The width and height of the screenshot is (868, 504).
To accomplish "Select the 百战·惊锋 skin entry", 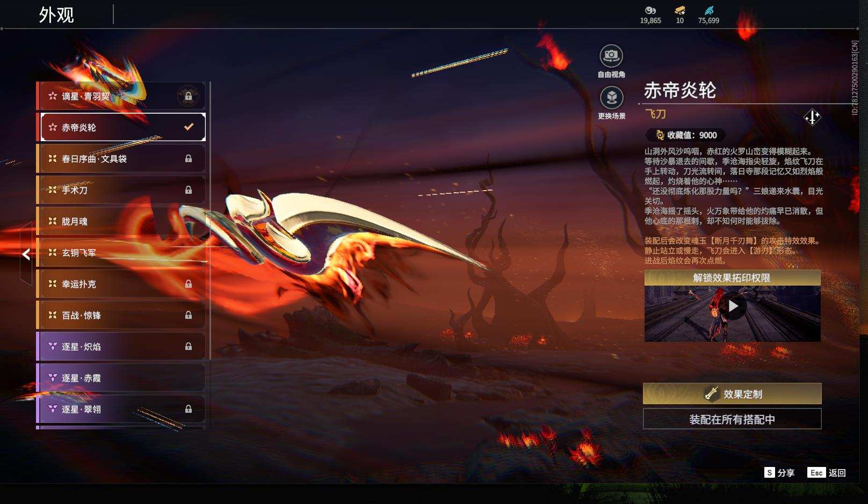I will 121,315.
